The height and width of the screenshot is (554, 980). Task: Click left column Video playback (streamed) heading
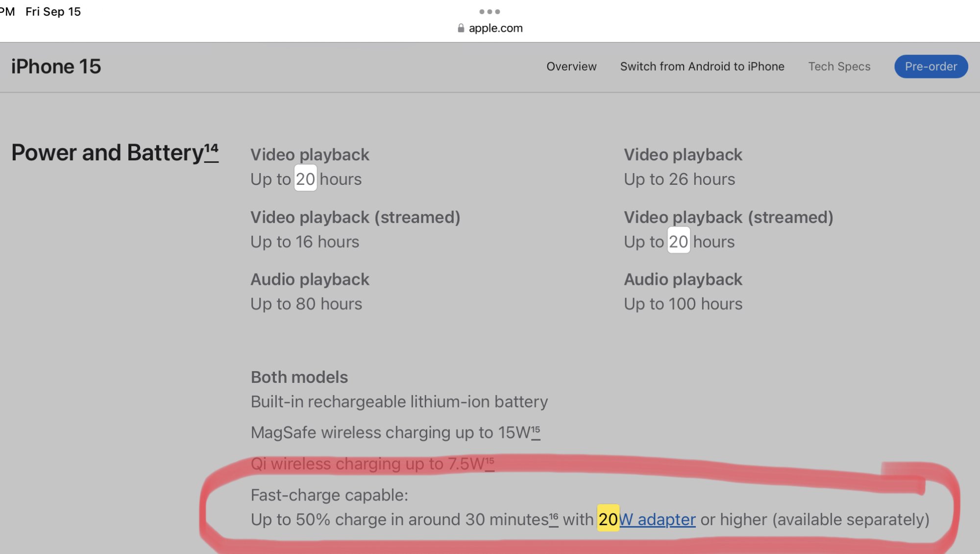pyautogui.click(x=355, y=217)
